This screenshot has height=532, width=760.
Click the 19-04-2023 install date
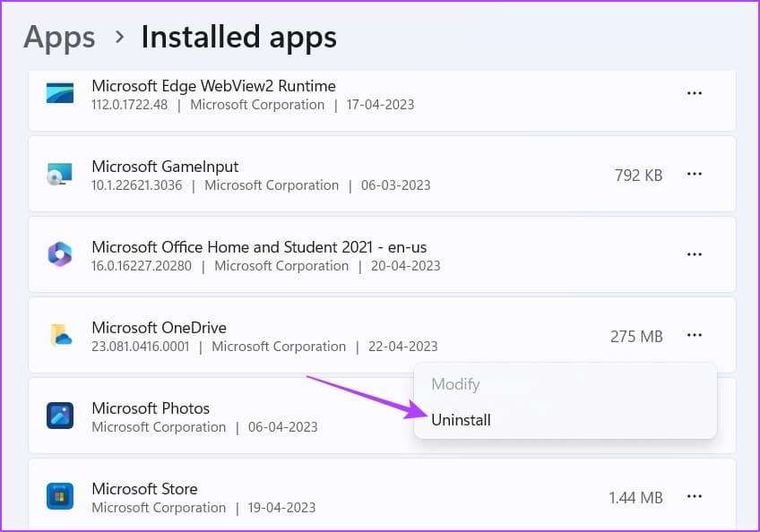pyautogui.click(x=281, y=507)
